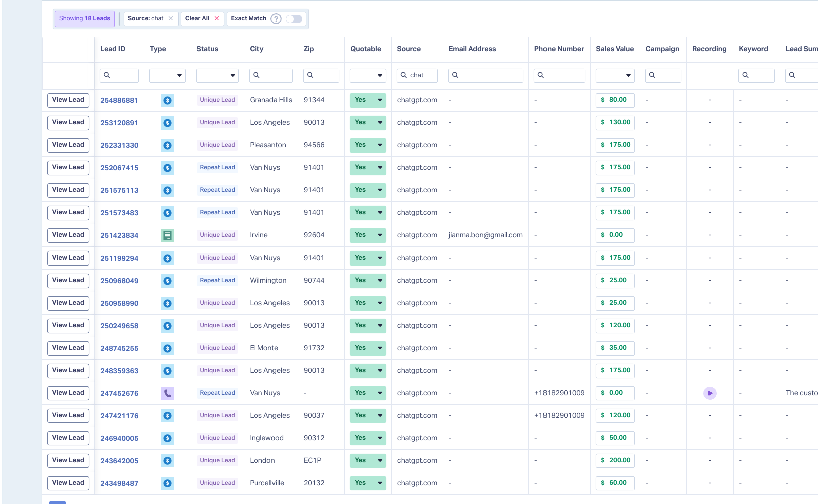The width and height of the screenshot is (818, 504).
Task: Click type icon for lead 250958990
Action: click(x=167, y=303)
